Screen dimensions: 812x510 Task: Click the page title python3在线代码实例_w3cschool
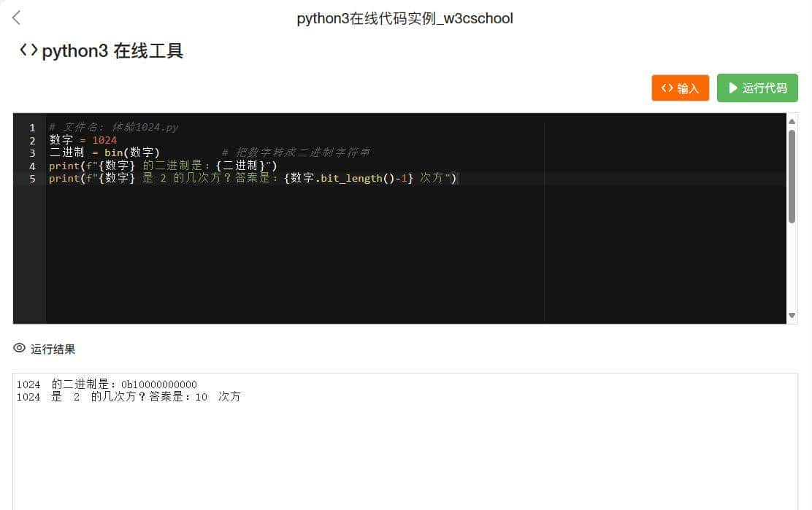(405, 18)
